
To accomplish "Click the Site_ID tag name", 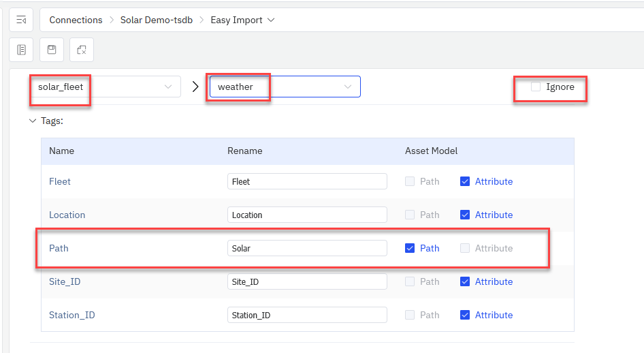I will point(65,281).
